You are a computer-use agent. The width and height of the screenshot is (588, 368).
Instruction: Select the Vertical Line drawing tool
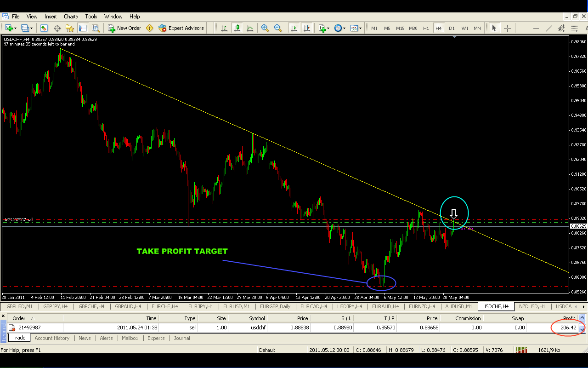523,28
